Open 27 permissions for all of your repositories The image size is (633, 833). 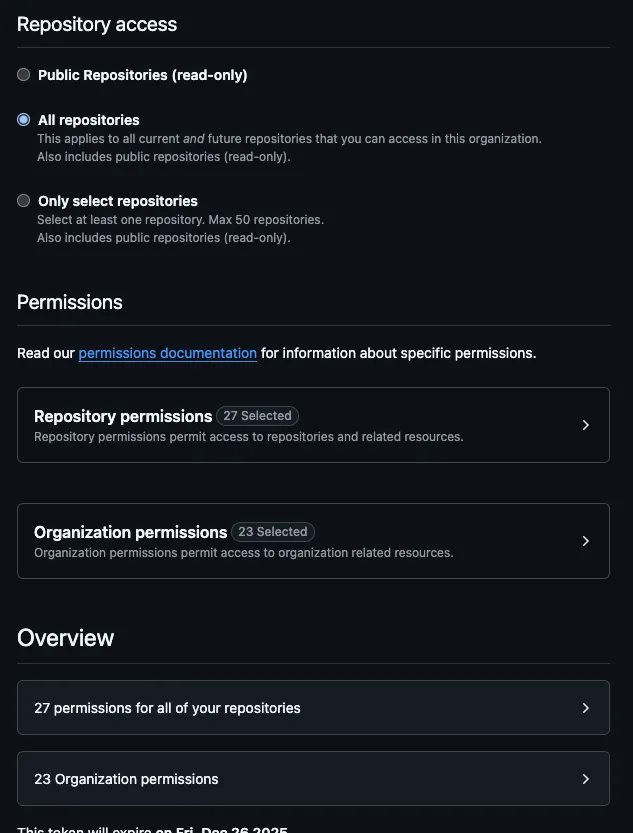(313, 708)
